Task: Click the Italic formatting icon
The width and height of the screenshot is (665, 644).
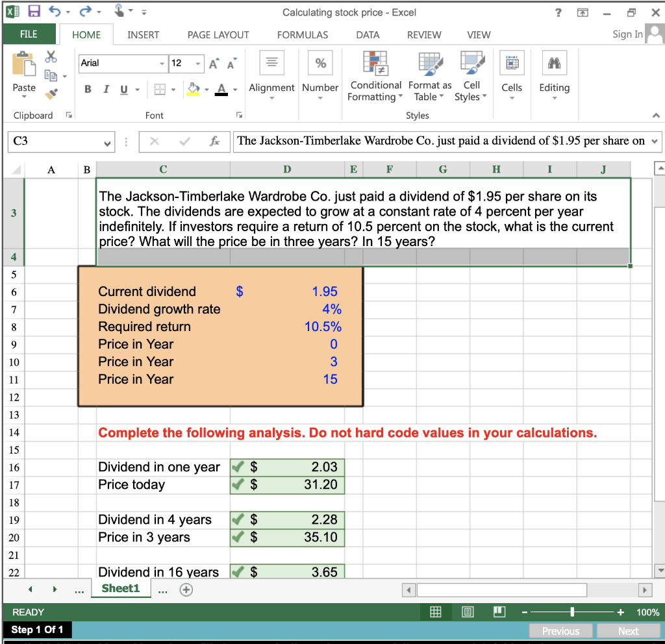Action: pyautogui.click(x=106, y=90)
